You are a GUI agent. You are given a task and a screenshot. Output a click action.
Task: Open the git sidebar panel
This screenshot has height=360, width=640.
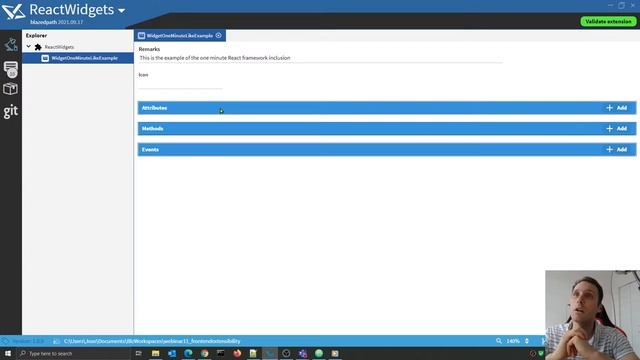tap(11, 111)
